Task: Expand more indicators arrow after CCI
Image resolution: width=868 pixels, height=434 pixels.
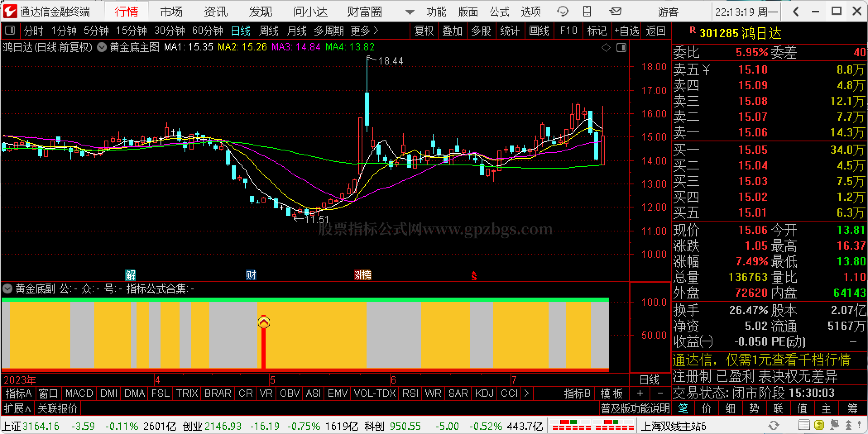Action: (527, 393)
